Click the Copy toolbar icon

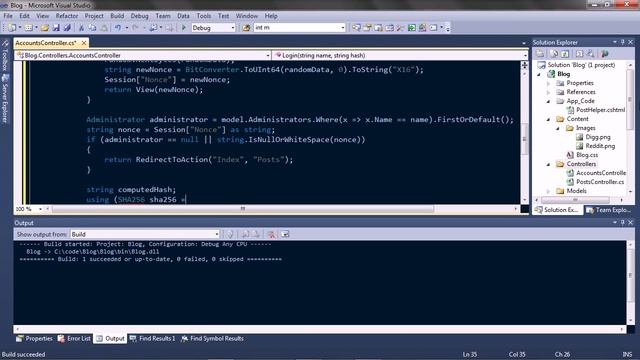(93, 28)
